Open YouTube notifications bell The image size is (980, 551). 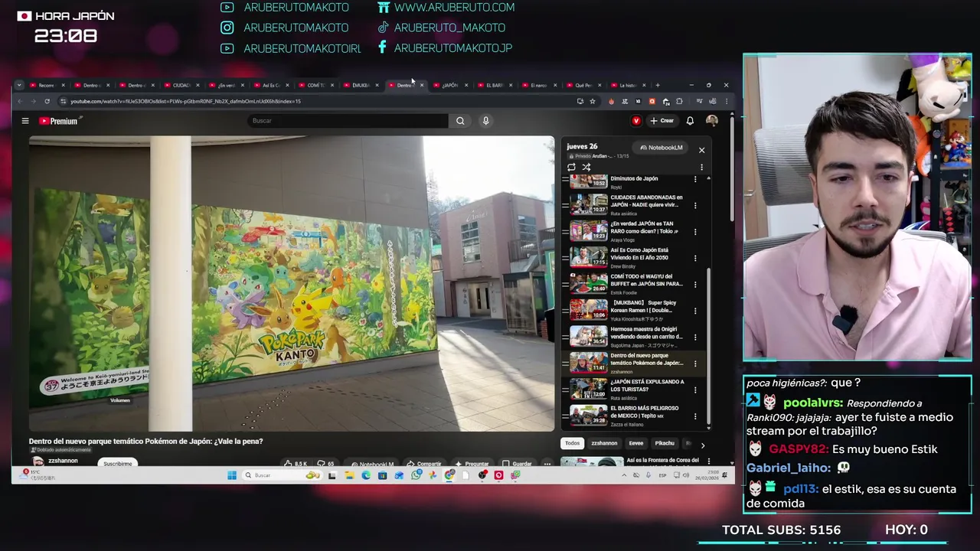[690, 121]
